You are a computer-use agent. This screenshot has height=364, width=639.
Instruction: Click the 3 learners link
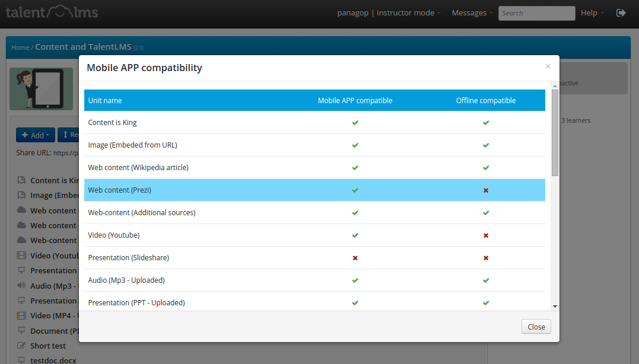(x=576, y=120)
